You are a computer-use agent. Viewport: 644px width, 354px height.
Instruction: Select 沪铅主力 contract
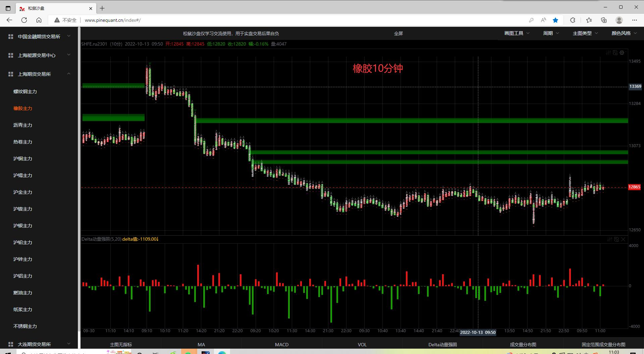click(x=23, y=242)
